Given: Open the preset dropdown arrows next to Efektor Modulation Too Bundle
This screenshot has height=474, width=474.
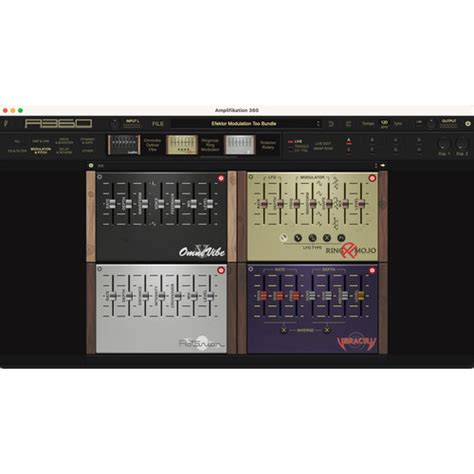Looking at the screenshot, I should [318, 124].
